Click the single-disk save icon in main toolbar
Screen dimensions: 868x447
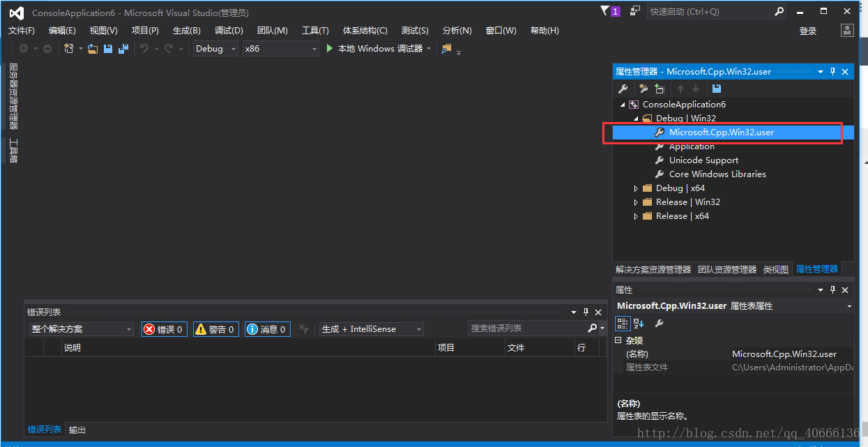pos(108,49)
